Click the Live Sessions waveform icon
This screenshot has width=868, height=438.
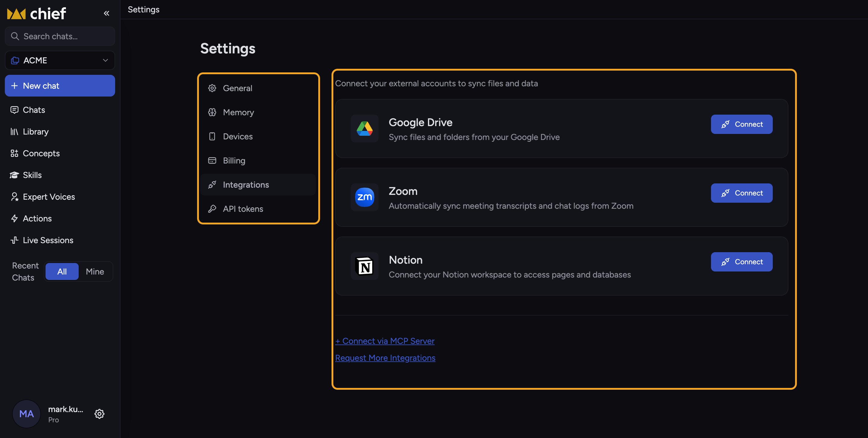(x=14, y=240)
